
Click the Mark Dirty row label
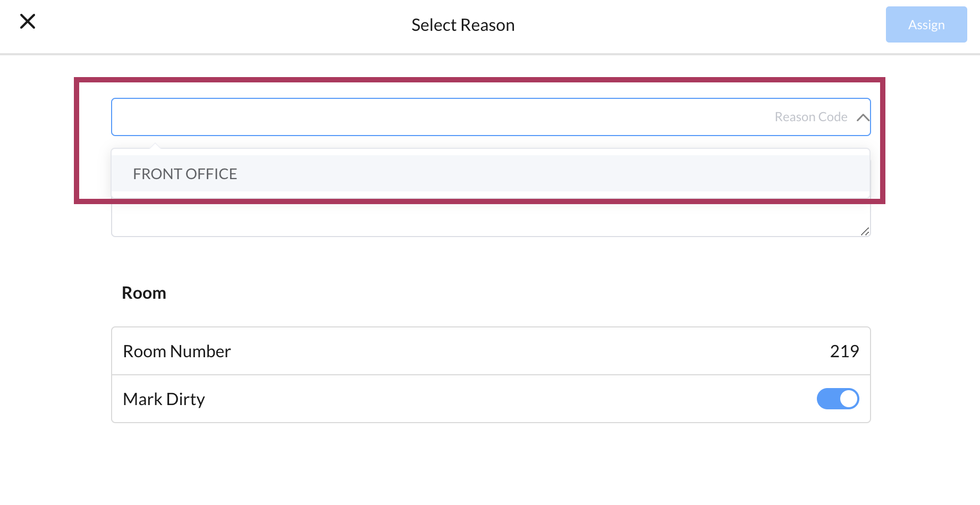click(163, 399)
